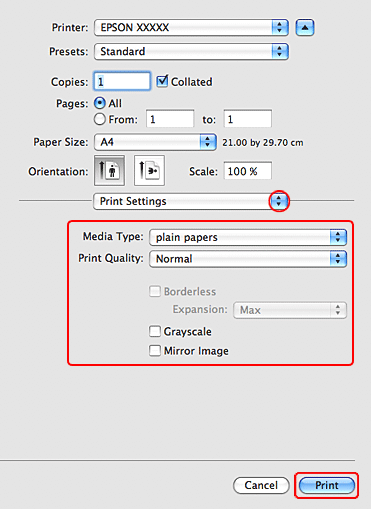Open the Print Quality Normal menu
This screenshot has width=371, height=509.
click(248, 259)
